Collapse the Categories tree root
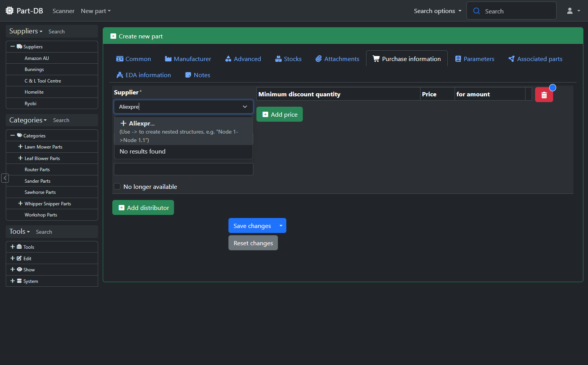 tap(13, 135)
